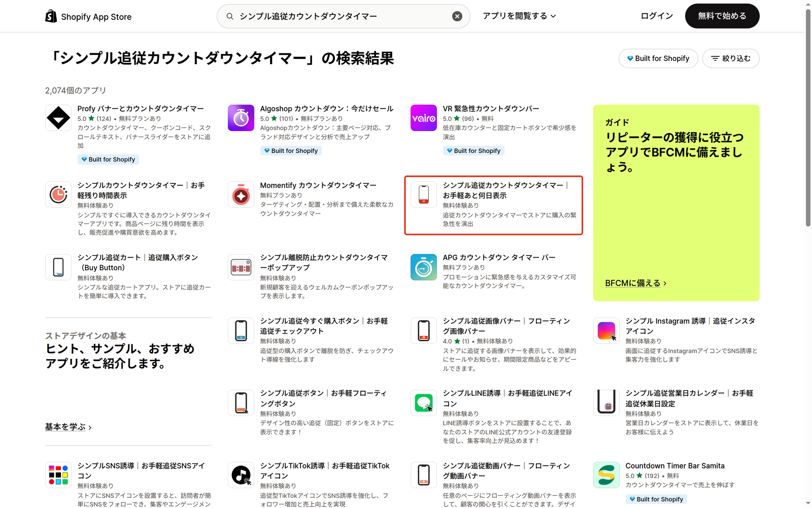The height and width of the screenshot is (508, 812).
Task: Open シンプル追従カート app icon
Action: (58, 267)
